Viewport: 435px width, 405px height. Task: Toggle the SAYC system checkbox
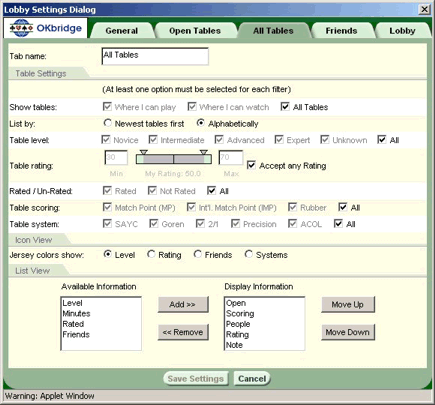tap(107, 224)
